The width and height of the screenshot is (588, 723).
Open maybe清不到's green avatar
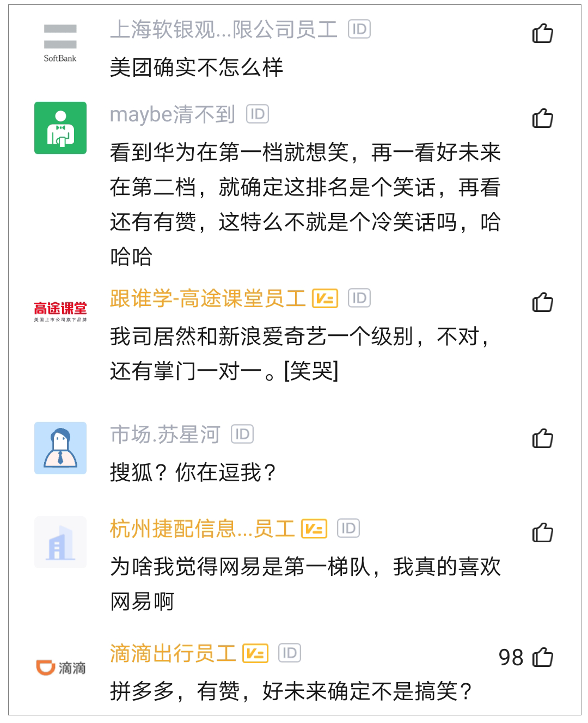coord(60,128)
